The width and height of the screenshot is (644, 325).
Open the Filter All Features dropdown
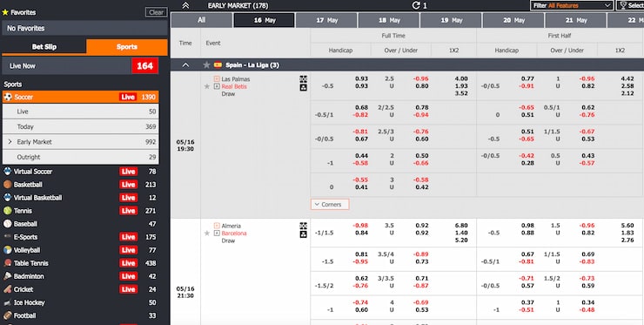[x=572, y=5]
